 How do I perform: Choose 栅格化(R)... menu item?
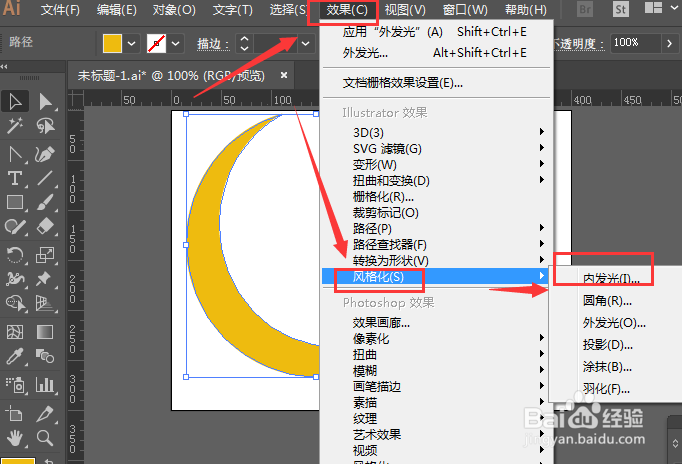(x=437, y=197)
